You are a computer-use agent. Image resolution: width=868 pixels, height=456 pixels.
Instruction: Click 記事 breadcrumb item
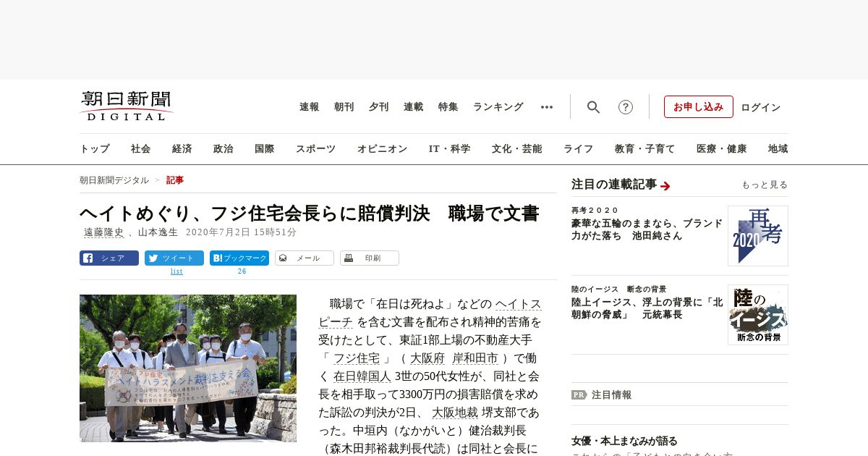click(175, 180)
